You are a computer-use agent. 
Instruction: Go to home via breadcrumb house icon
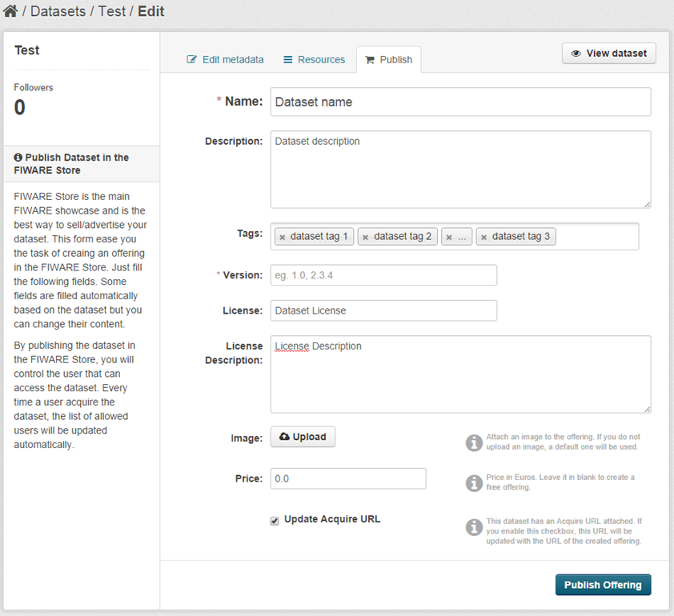click(10, 10)
